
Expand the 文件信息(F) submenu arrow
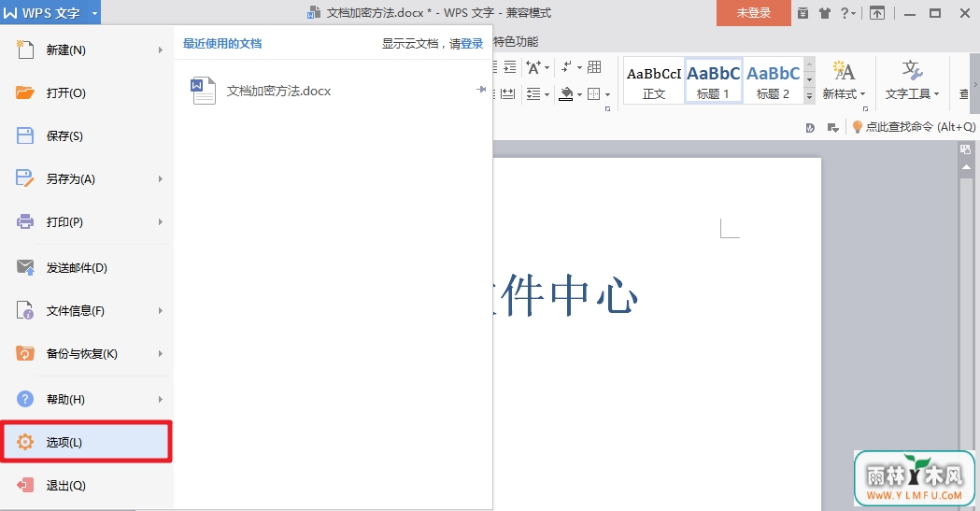pyautogui.click(x=160, y=310)
